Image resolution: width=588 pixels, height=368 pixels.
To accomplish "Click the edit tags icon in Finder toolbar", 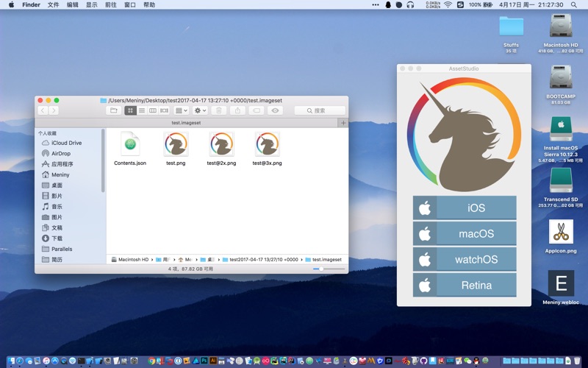I will 257,110.
